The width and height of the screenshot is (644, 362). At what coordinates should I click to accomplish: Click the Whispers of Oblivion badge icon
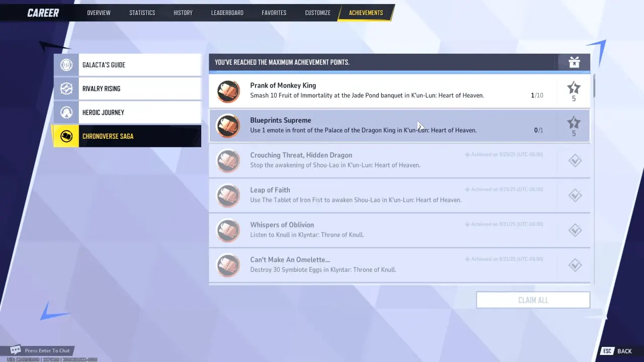click(x=228, y=230)
